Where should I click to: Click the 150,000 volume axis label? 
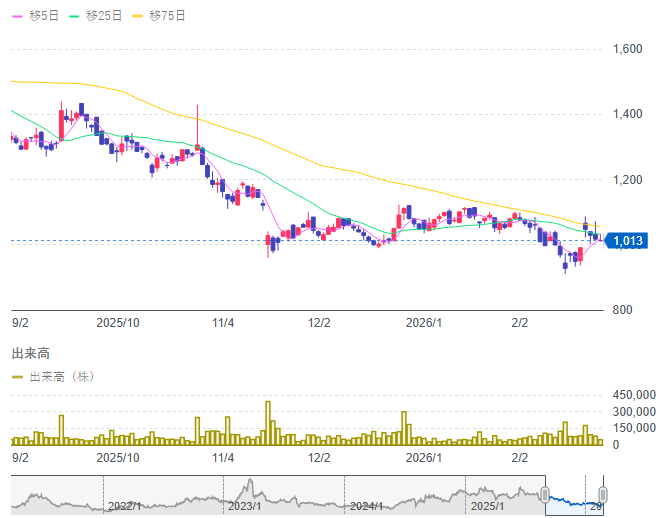point(634,428)
